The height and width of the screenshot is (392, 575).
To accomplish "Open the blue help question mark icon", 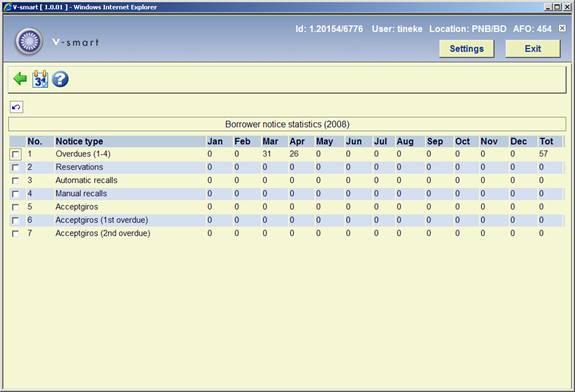I will click(x=60, y=79).
